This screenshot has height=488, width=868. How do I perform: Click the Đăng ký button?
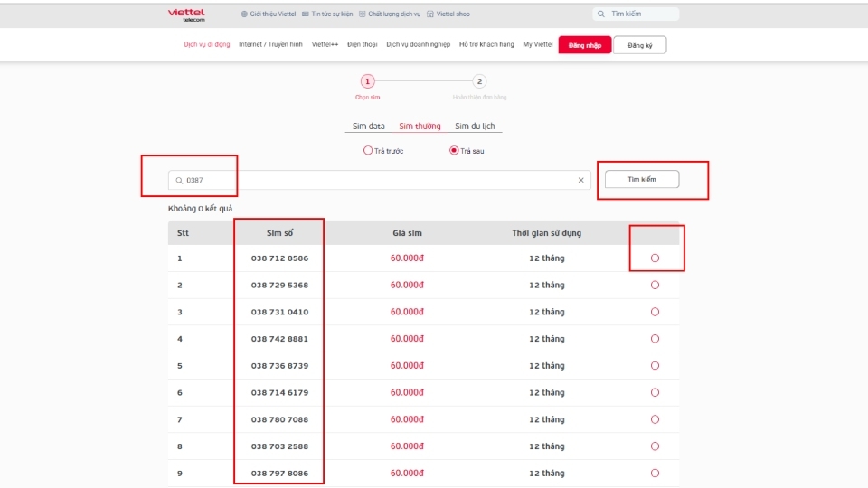(640, 45)
